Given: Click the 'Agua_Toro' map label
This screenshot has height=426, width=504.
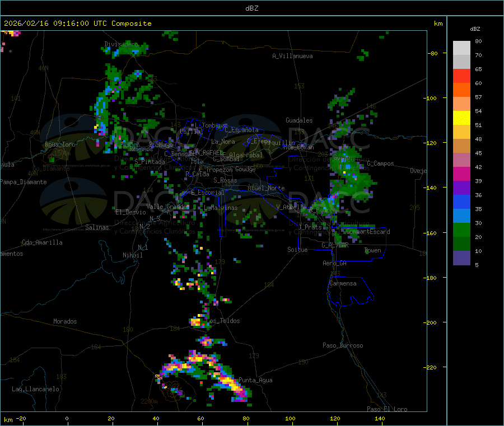Looking at the screenshot, I should [60, 144].
